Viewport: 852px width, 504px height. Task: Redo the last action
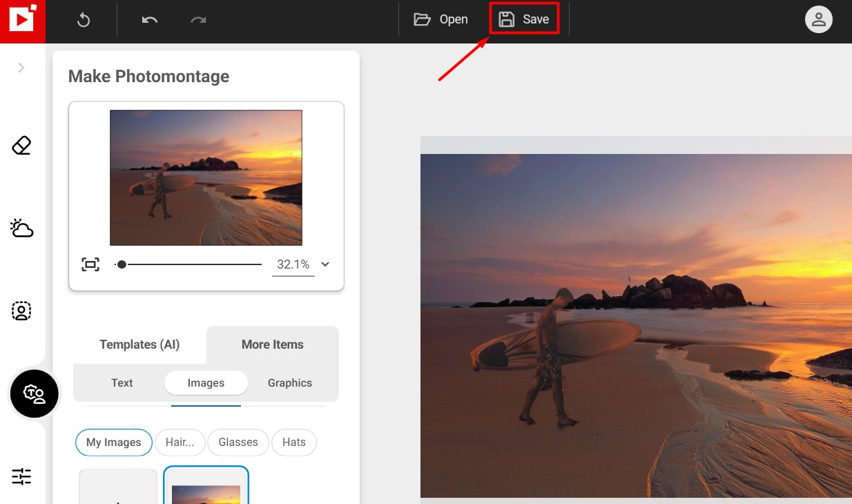tap(198, 20)
